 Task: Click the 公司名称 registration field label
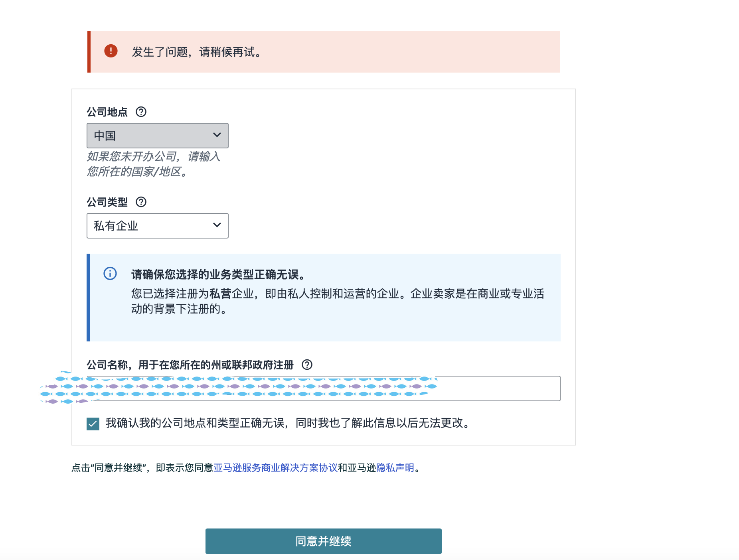click(190, 365)
